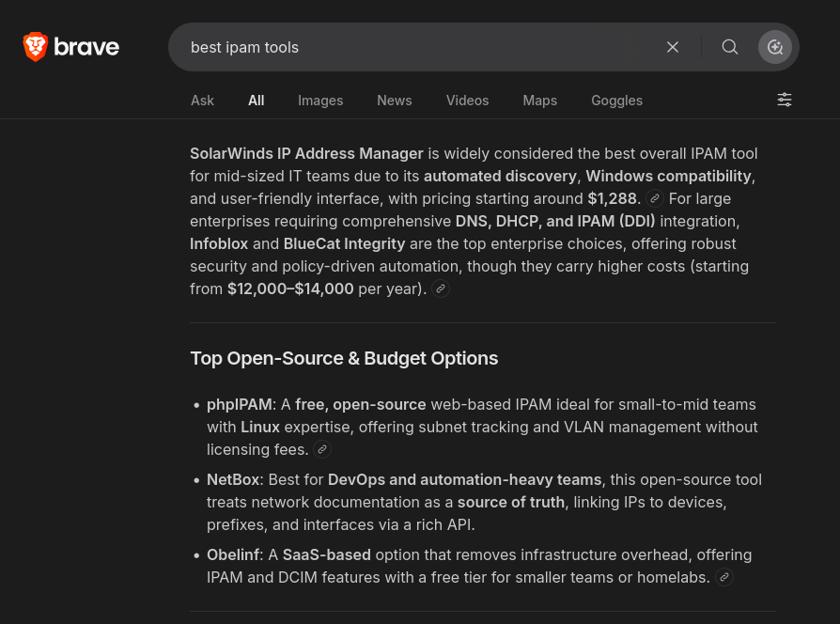Click the magnifier search icon
The width and height of the screenshot is (840, 624).
click(730, 47)
